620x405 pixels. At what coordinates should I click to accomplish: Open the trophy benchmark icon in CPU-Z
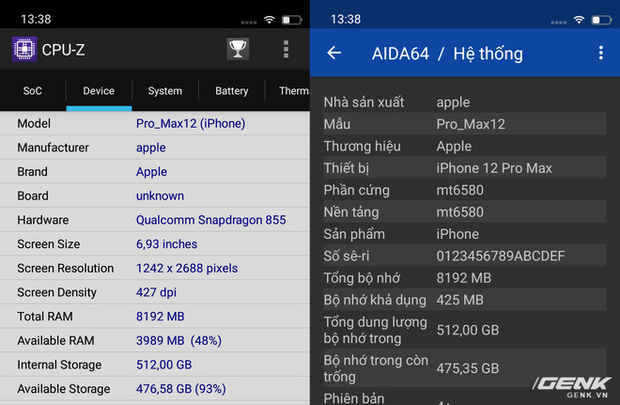coord(238,49)
